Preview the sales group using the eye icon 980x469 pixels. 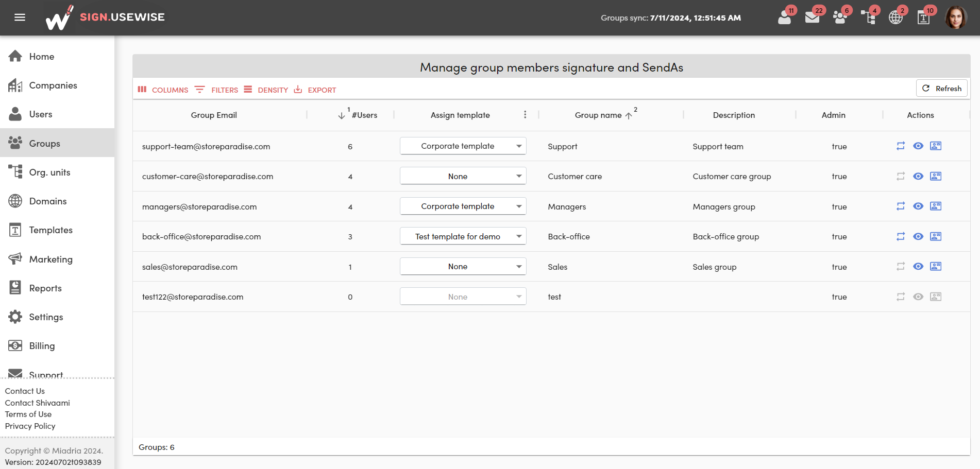pyautogui.click(x=918, y=266)
